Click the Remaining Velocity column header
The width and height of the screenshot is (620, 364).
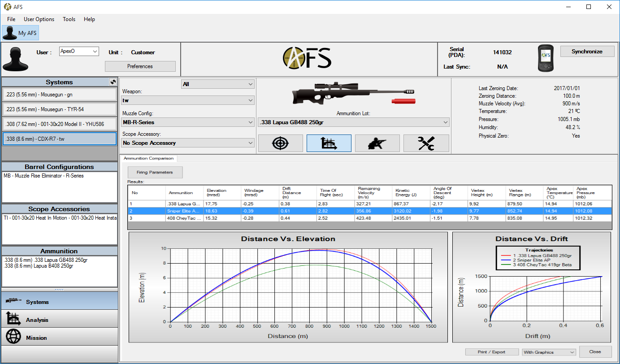tap(373, 193)
